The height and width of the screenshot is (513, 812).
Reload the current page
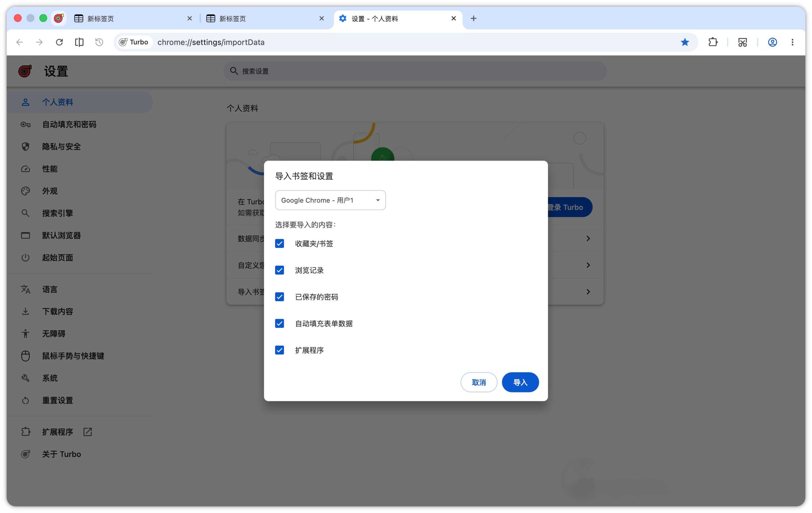(x=59, y=42)
